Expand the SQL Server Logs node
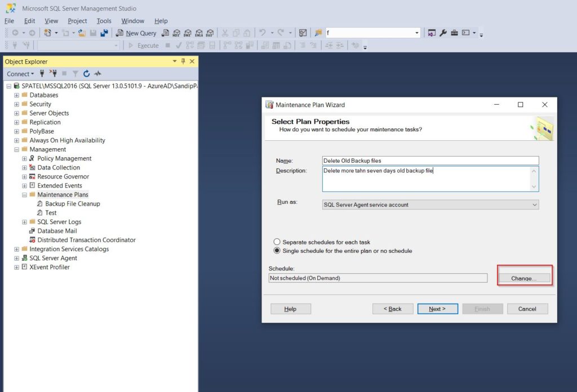The width and height of the screenshot is (577, 392). click(24, 222)
